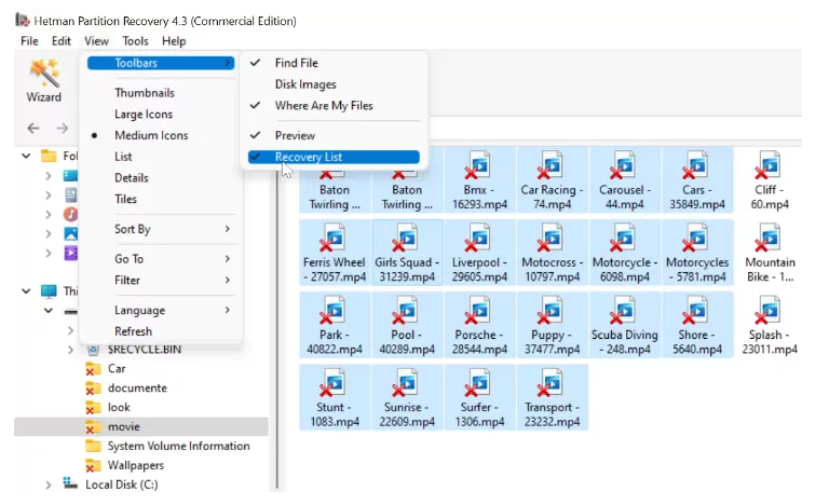Select Sunrise - 22609.mp4 file
Viewport: 820px width, 500px height.
point(407,397)
